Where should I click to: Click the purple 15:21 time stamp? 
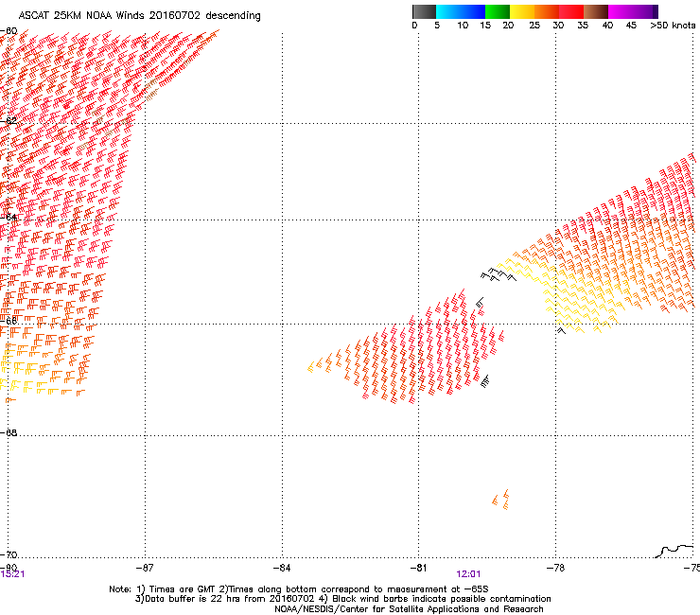pyautogui.click(x=12, y=574)
